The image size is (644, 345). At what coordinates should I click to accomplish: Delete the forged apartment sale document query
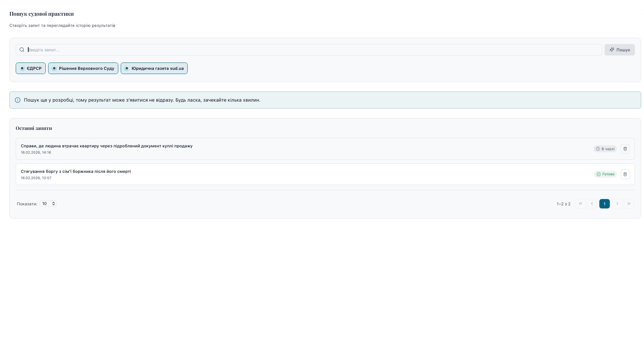[625, 149]
